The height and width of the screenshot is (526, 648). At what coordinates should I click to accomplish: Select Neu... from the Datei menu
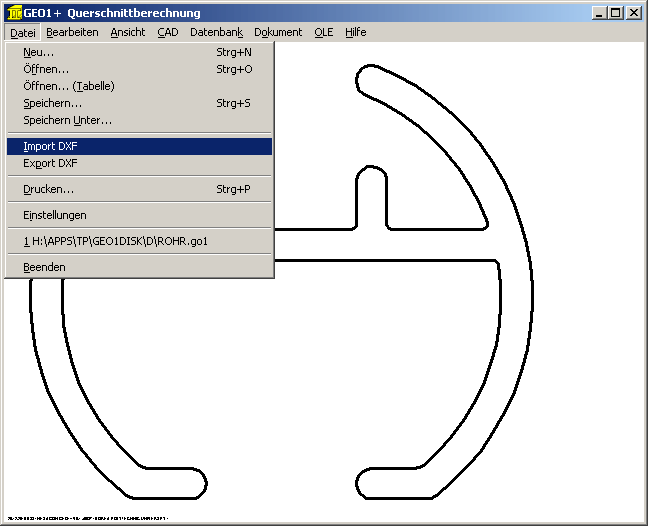pos(39,52)
